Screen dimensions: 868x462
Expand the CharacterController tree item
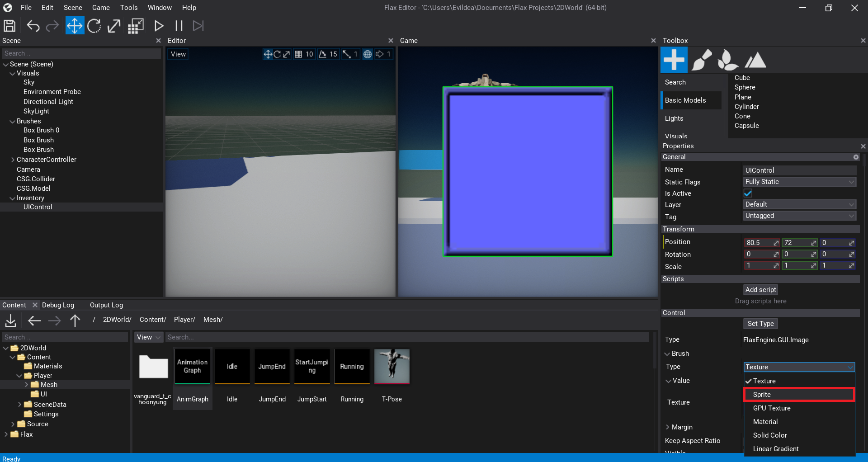click(x=12, y=159)
